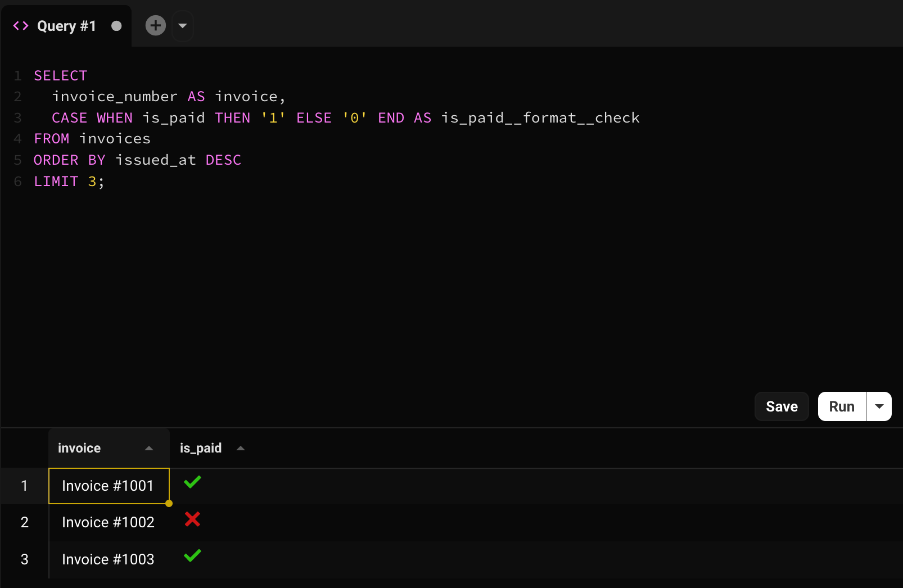Click the unsaved changes dot on Query #1

pyautogui.click(x=116, y=26)
